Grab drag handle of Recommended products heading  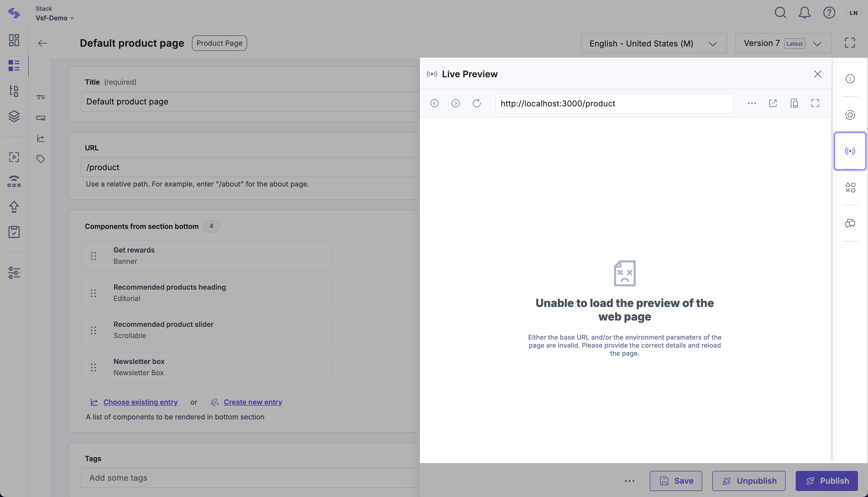[x=94, y=293]
